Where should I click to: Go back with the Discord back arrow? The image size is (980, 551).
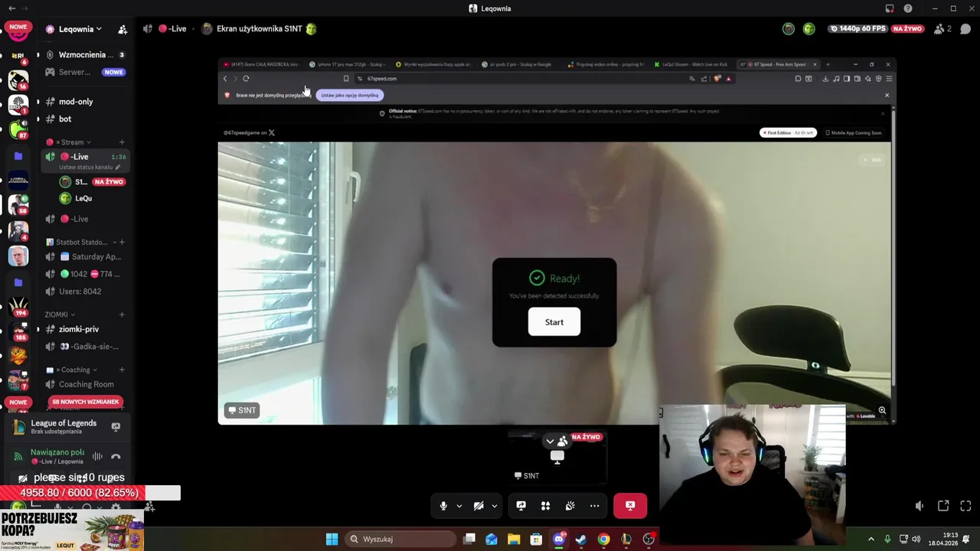pyautogui.click(x=11, y=8)
